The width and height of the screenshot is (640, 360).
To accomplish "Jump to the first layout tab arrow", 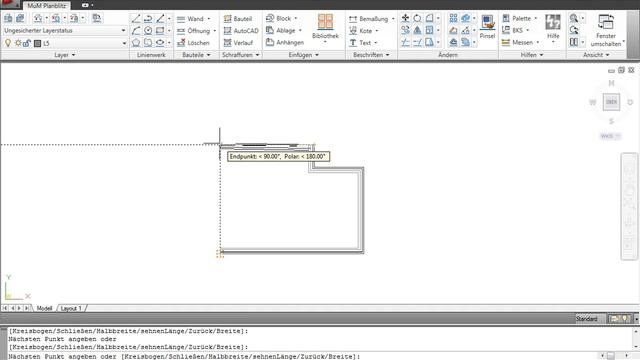I will (5, 308).
